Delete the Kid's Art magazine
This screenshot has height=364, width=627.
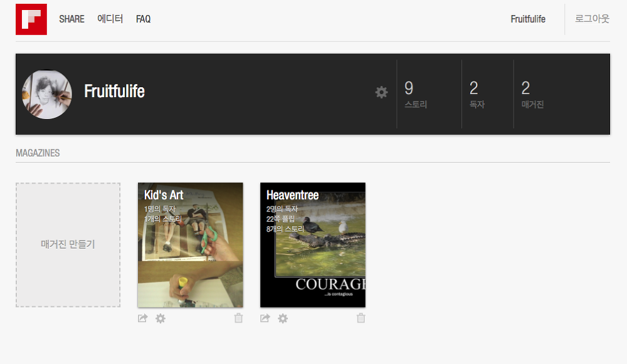[238, 318]
